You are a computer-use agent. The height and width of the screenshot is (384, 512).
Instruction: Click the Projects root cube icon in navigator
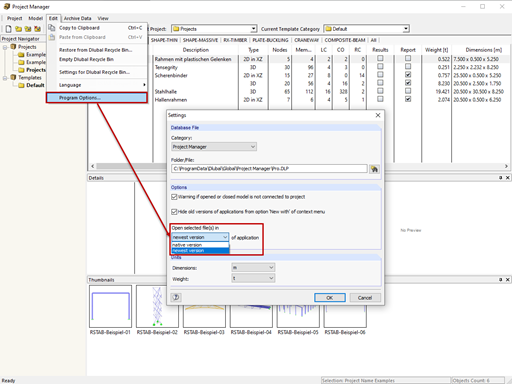pos(13,47)
